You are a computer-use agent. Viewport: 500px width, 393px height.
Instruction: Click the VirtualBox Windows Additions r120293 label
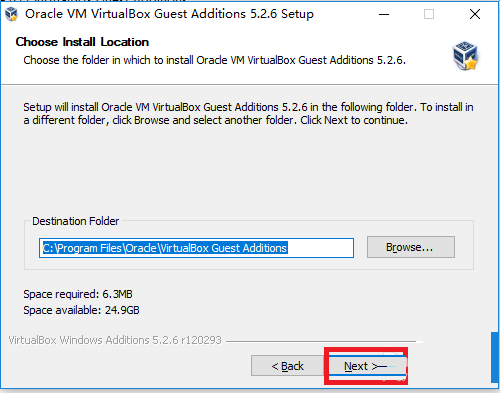click(115, 340)
